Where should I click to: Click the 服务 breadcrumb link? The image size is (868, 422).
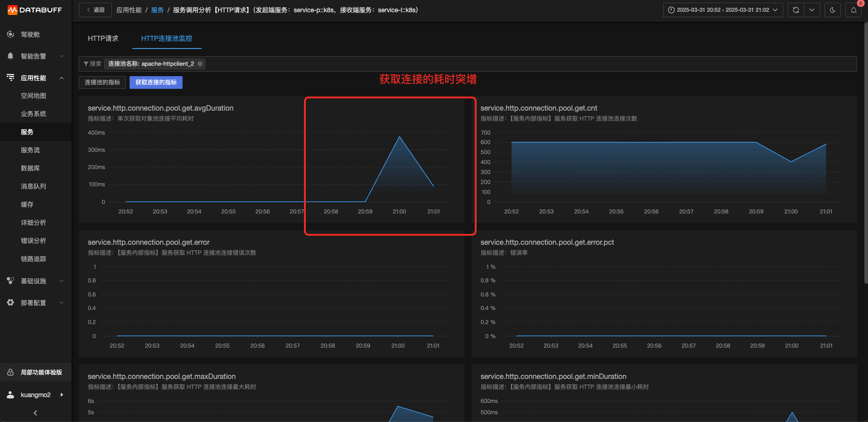coord(157,10)
